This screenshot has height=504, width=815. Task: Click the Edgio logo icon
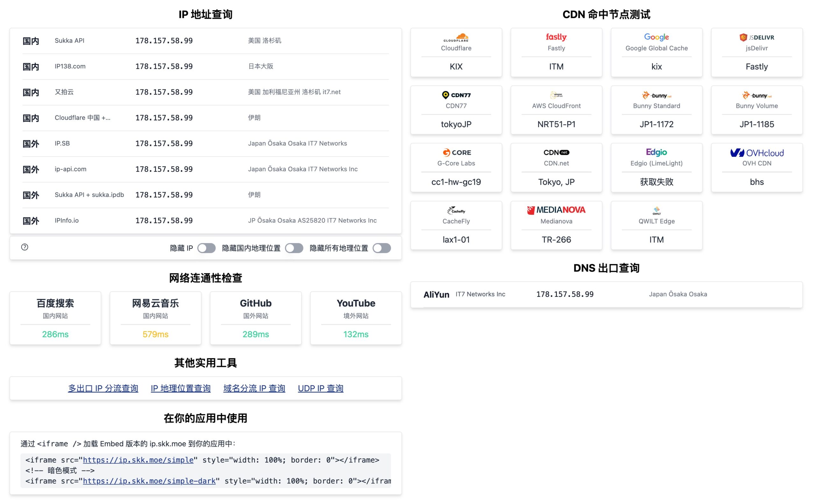(x=656, y=152)
